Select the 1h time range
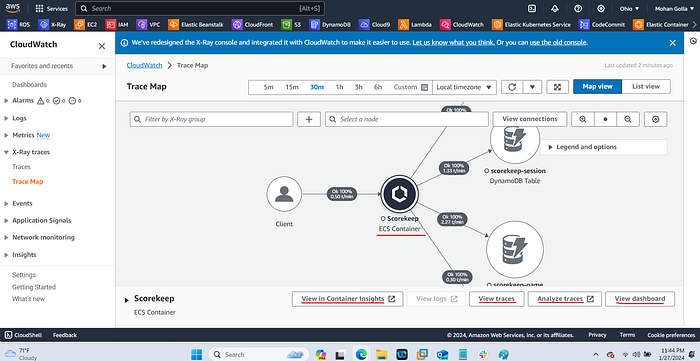 pyautogui.click(x=339, y=87)
